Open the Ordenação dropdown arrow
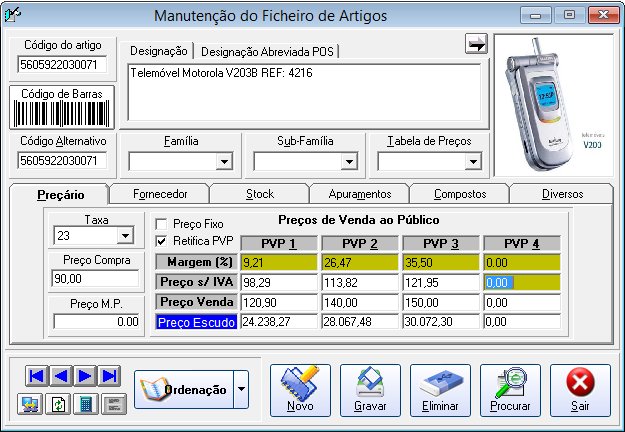 (240, 388)
